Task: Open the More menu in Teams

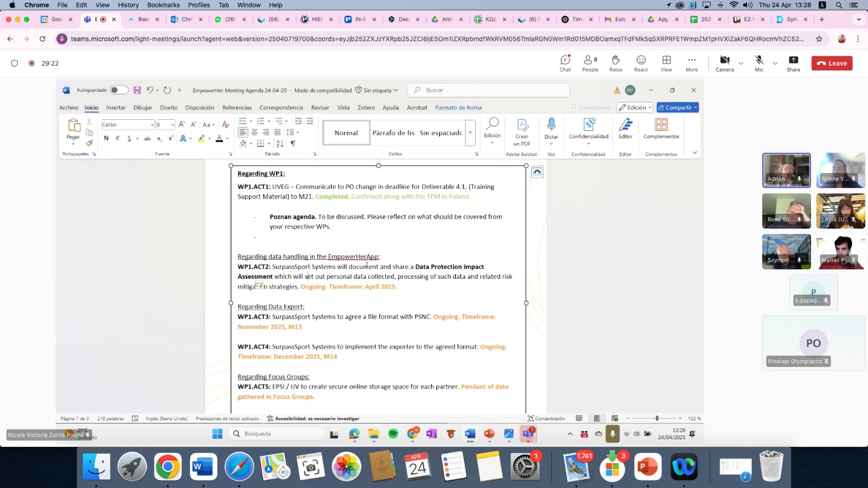Action: click(x=692, y=63)
